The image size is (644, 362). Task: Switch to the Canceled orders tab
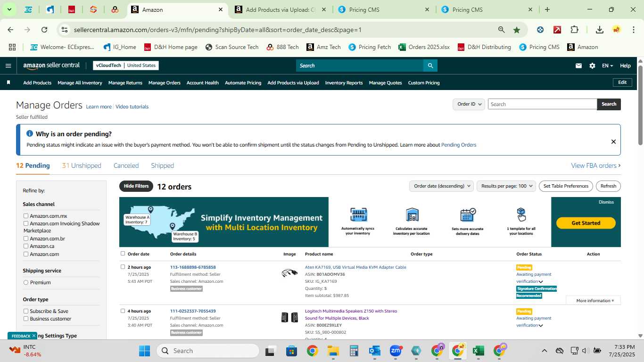[x=126, y=165]
